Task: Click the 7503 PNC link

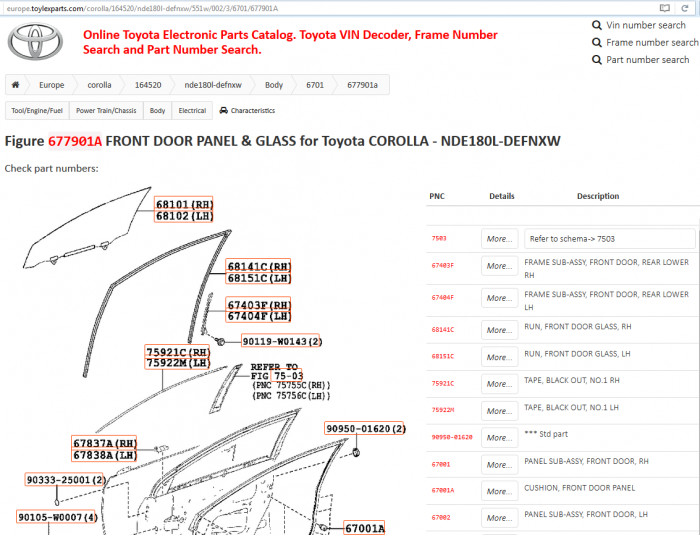Action: pyautogui.click(x=439, y=239)
